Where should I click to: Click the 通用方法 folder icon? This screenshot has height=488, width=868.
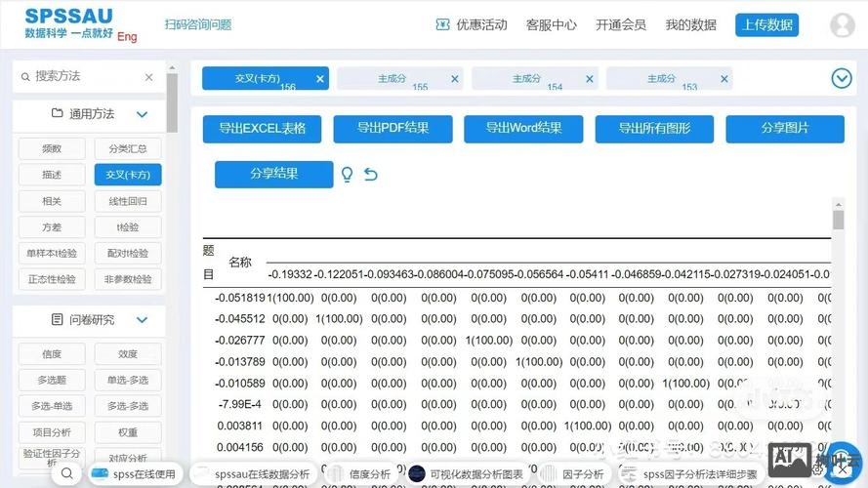[x=57, y=113]
